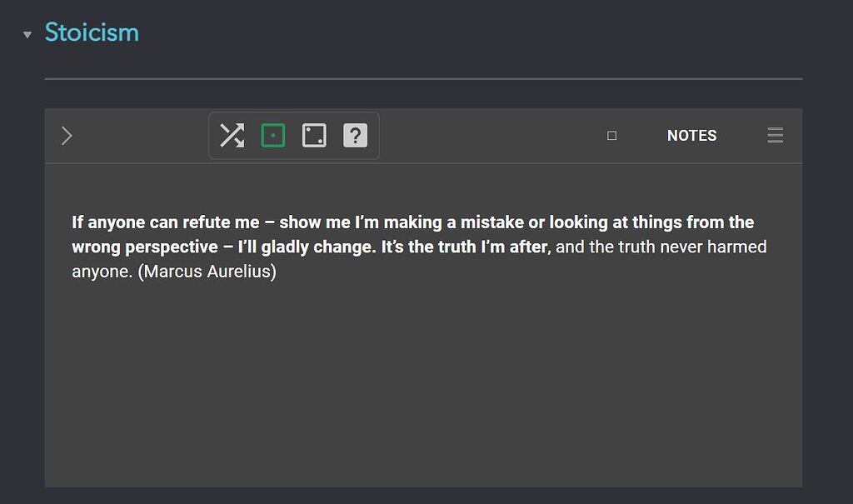
Task: Expand the panel using the chevron arrow
Action: coord(67,135)
